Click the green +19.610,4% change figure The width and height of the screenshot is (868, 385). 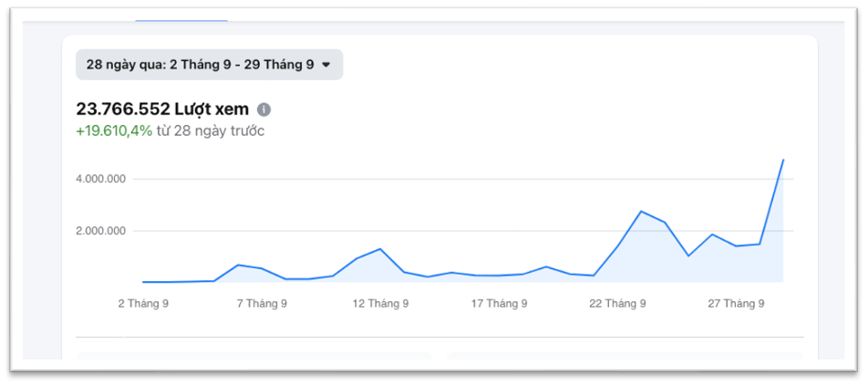pos(114,130)
